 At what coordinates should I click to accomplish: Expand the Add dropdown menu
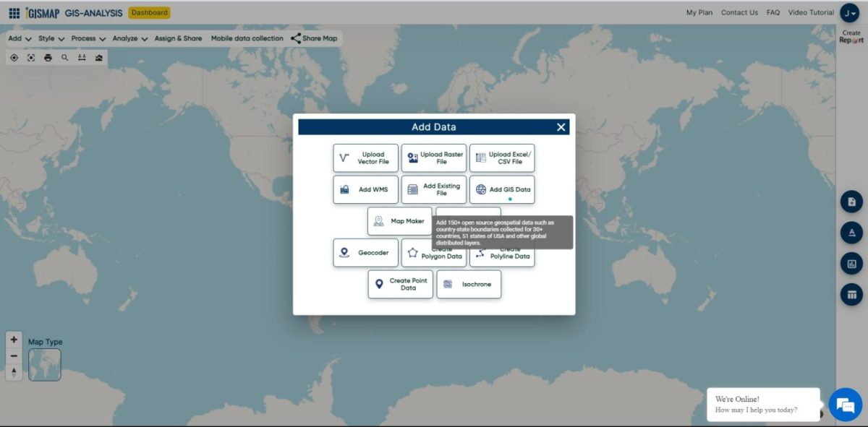19,38
